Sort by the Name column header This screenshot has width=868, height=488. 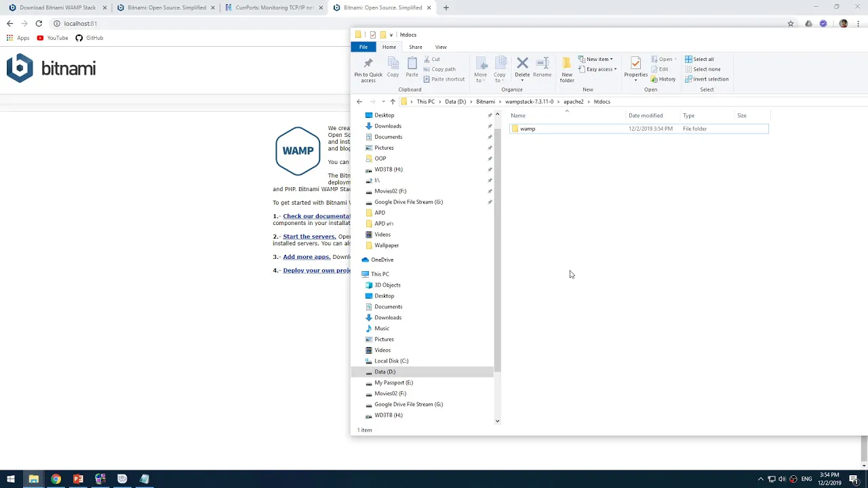(567, 115)
